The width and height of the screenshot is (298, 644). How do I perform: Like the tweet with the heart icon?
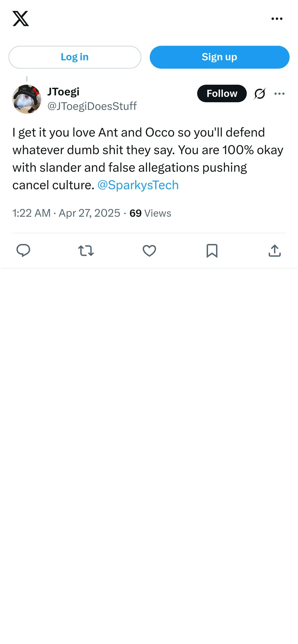pos(149,251)
